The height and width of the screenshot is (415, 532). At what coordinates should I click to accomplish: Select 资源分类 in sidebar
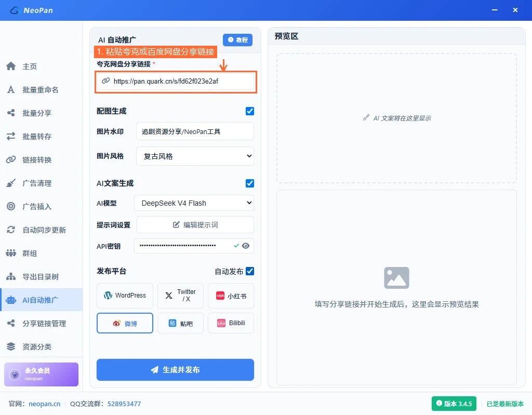[42, 346]
